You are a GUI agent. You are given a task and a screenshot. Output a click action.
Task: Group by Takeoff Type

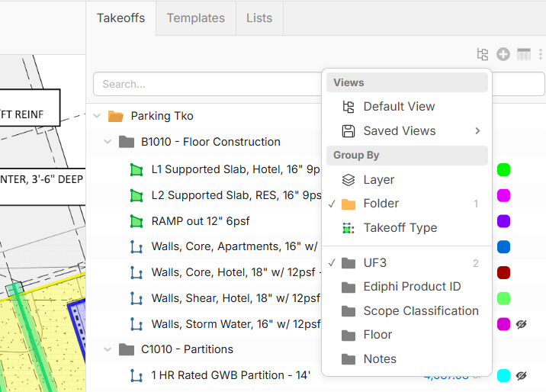400,228
